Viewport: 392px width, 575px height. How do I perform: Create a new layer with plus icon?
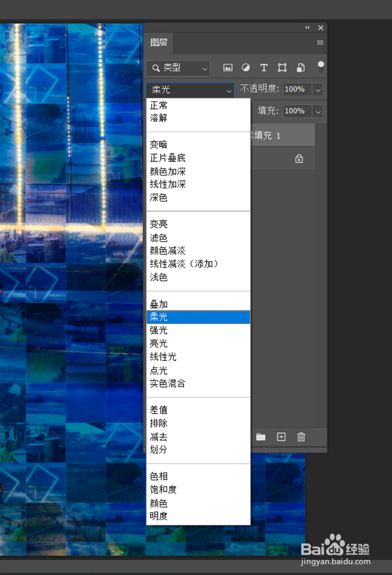coord(281,437)
